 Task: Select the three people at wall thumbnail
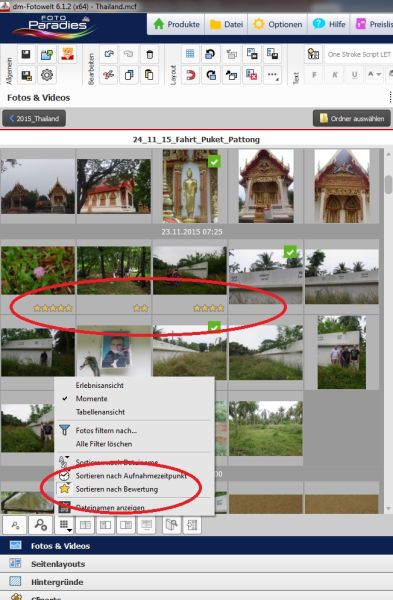tap(342, 352)
